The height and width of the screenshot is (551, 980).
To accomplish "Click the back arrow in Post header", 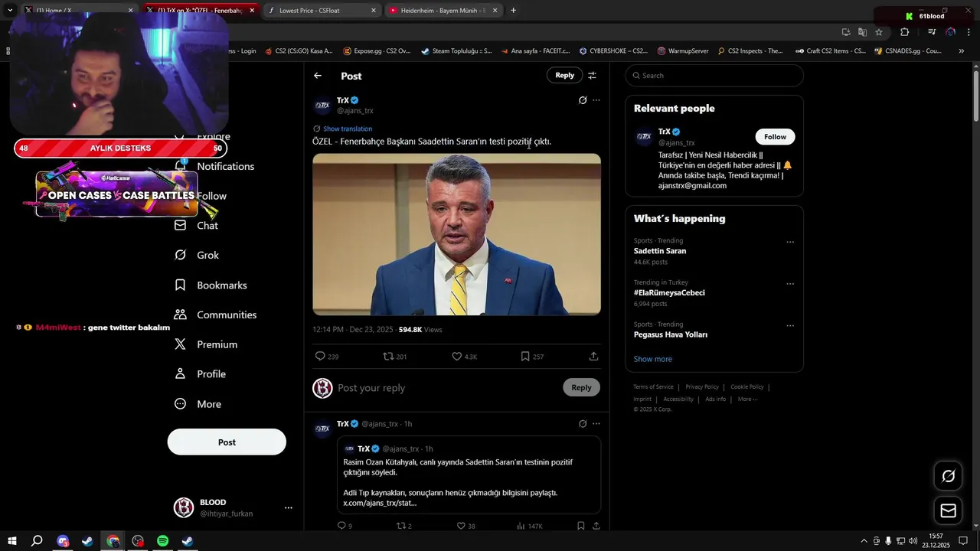I will click(x=318, y=76).
